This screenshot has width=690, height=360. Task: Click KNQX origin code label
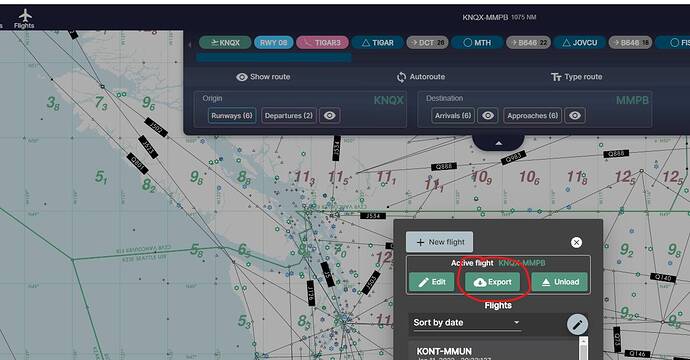click(x=389, y=100)
